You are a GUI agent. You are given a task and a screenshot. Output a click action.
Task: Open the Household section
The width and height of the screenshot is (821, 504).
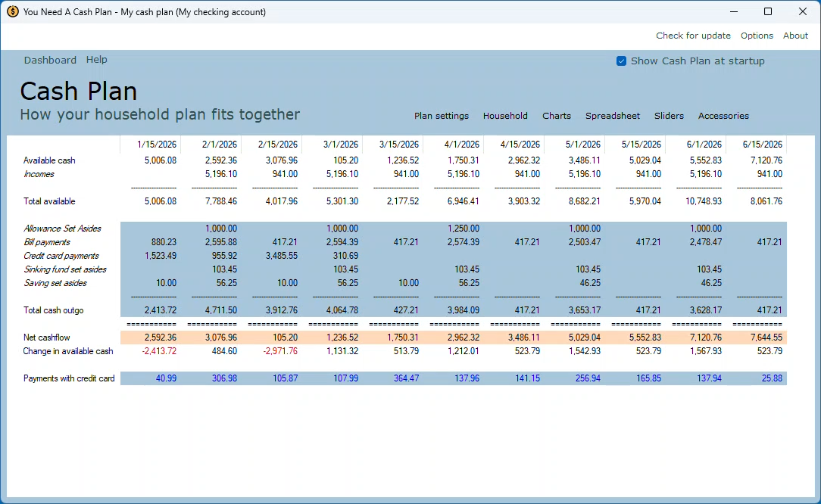pos(505,116)
